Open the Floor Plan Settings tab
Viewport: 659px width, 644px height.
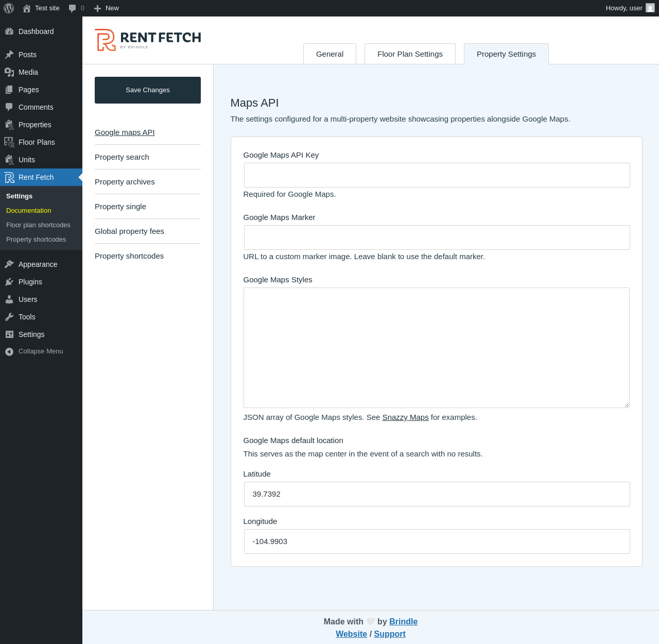tap(410, 54)
